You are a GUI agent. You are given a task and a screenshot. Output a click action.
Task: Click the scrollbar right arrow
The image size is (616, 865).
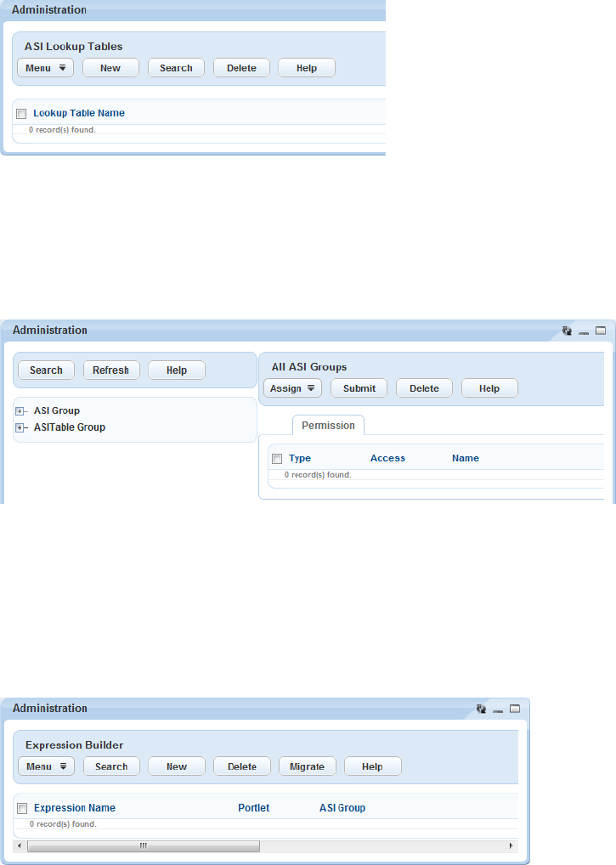(511, 845)
